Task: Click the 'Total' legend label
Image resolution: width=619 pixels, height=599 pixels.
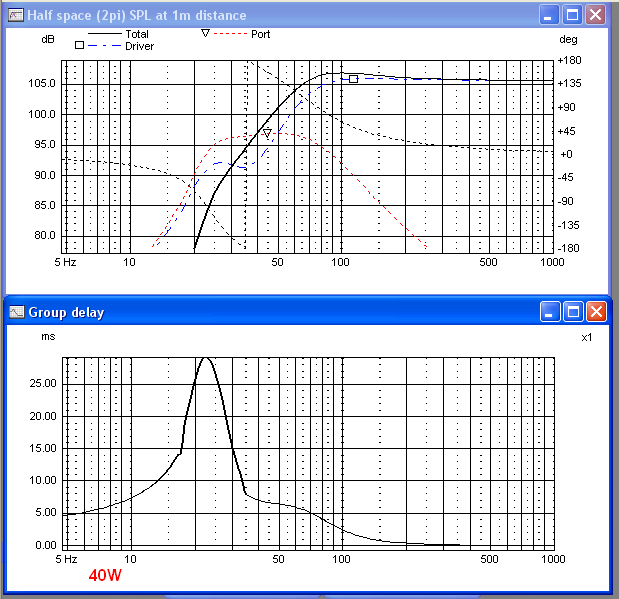Action: tap(137, 34)
